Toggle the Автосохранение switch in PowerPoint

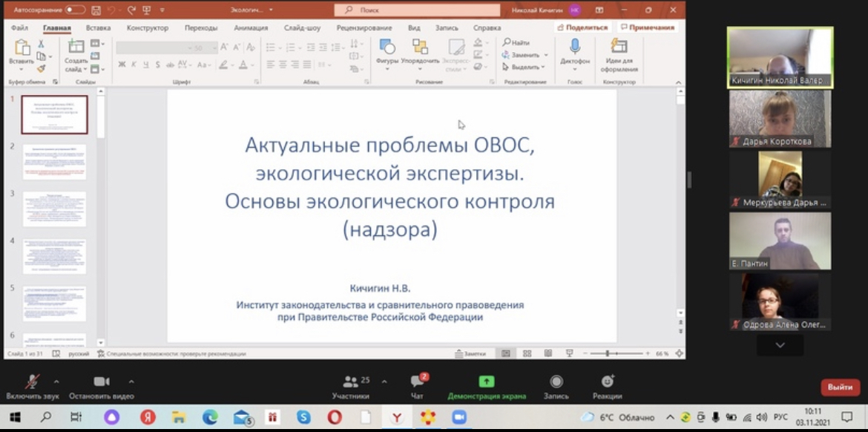(x=75, y=10)
